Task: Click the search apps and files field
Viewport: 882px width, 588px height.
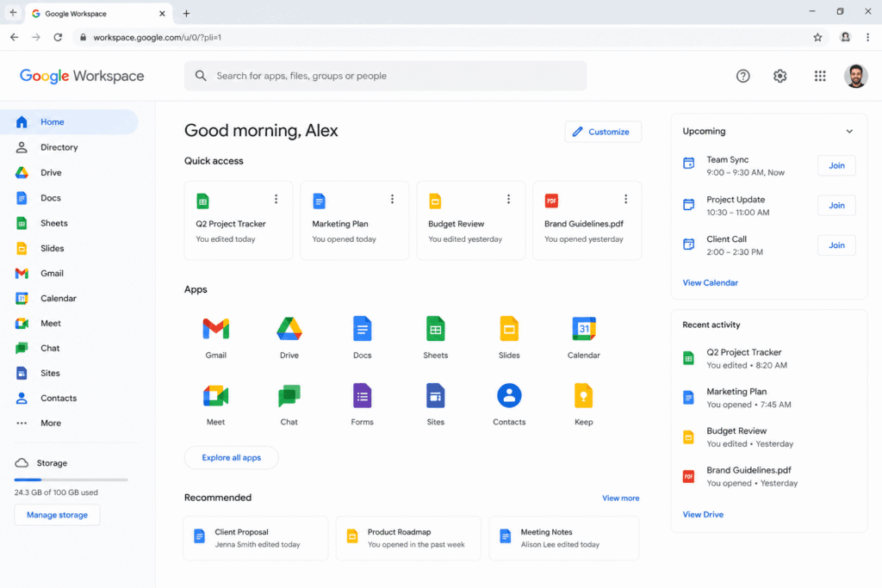Action: coord(385,76)
